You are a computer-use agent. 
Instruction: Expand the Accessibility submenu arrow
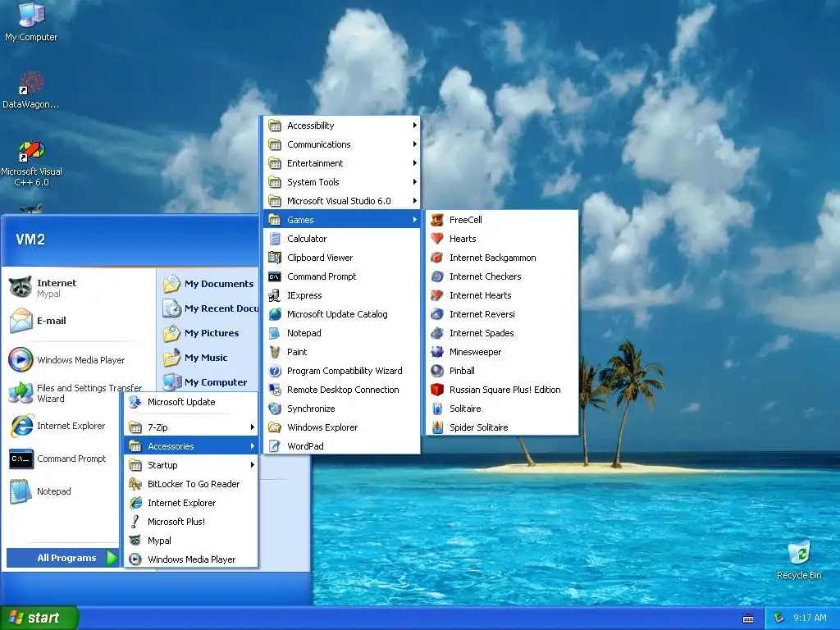point(414,126)
